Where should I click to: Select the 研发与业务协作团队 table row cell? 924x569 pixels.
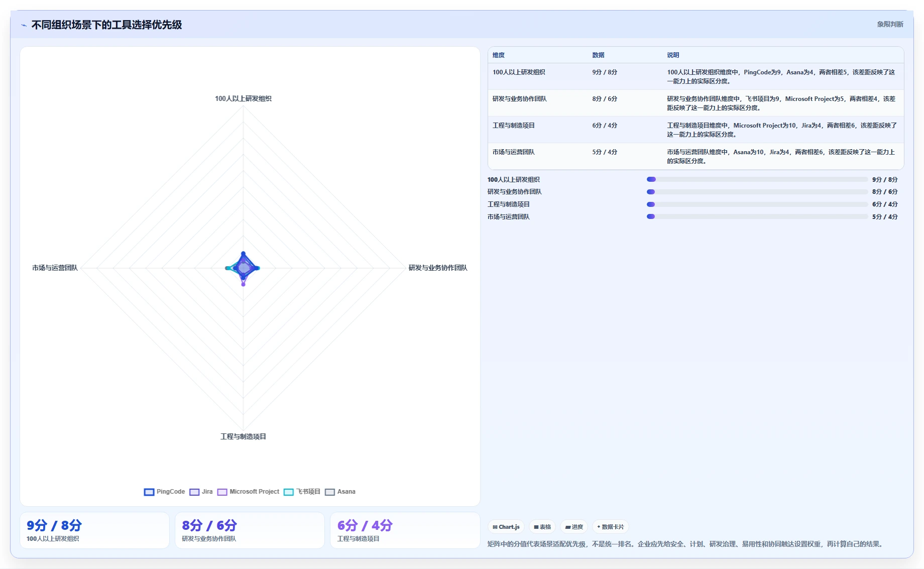tap(520, 99)
